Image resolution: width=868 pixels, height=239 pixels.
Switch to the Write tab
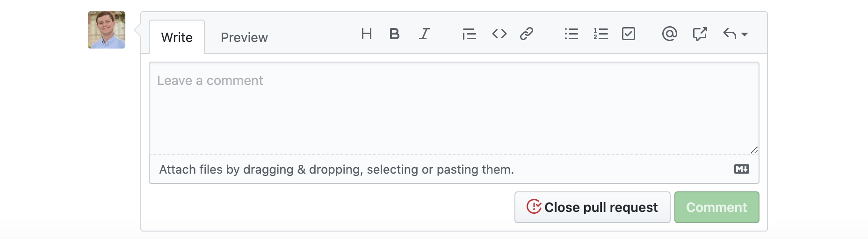tap(177, 37)
